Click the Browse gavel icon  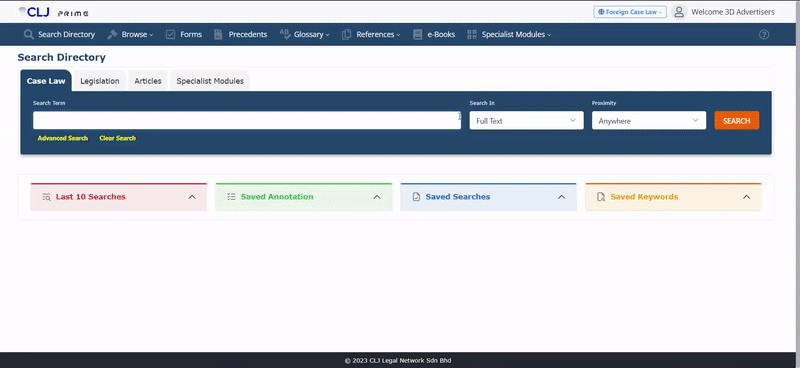tap(112, 35)
